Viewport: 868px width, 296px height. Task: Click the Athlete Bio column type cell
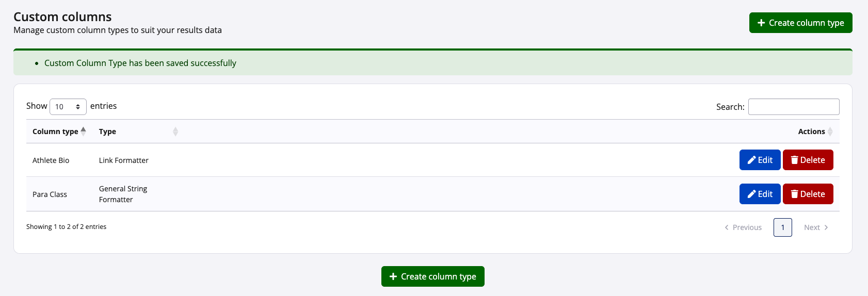(x=51, y=160)
